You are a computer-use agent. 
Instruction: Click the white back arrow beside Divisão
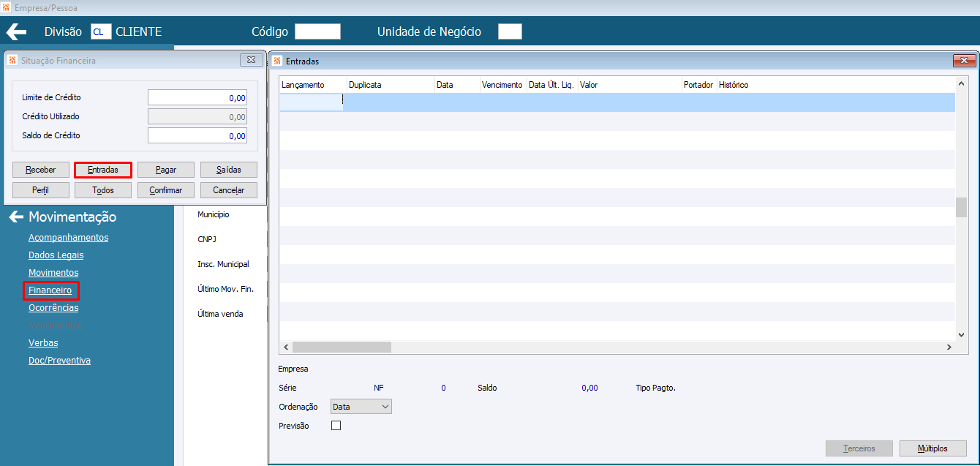[x=16, y=31]
